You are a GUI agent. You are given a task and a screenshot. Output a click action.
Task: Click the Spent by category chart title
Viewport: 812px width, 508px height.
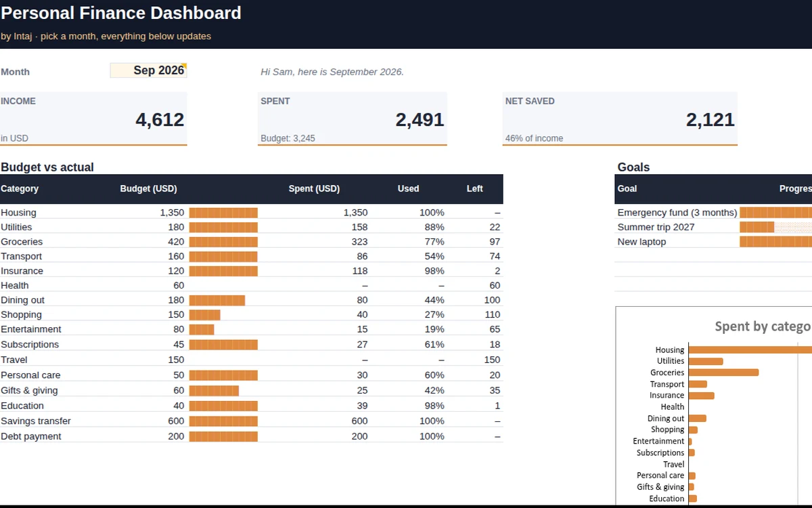(x=763, y=326)
